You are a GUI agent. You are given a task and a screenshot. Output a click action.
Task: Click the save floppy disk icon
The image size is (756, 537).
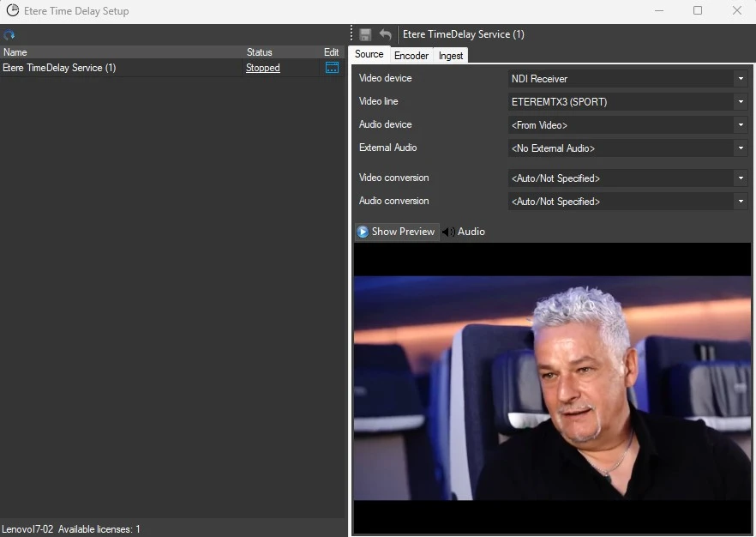tap(365, 34)
